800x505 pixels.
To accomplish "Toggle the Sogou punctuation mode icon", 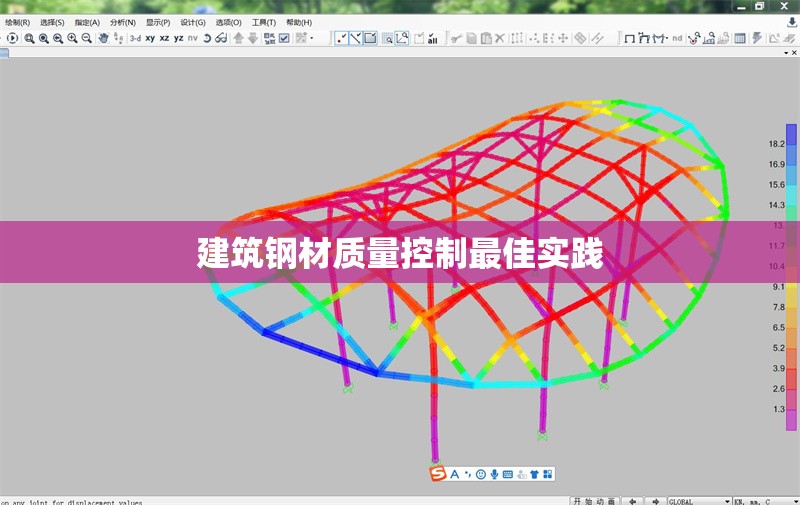I will coord(467,474).
